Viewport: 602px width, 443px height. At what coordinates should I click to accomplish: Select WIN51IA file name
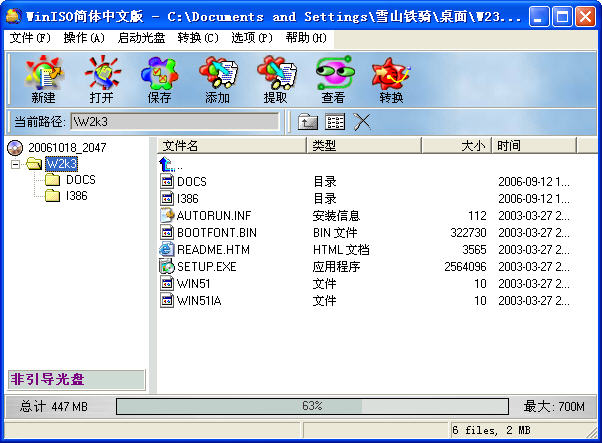click(x=199, y=301)
